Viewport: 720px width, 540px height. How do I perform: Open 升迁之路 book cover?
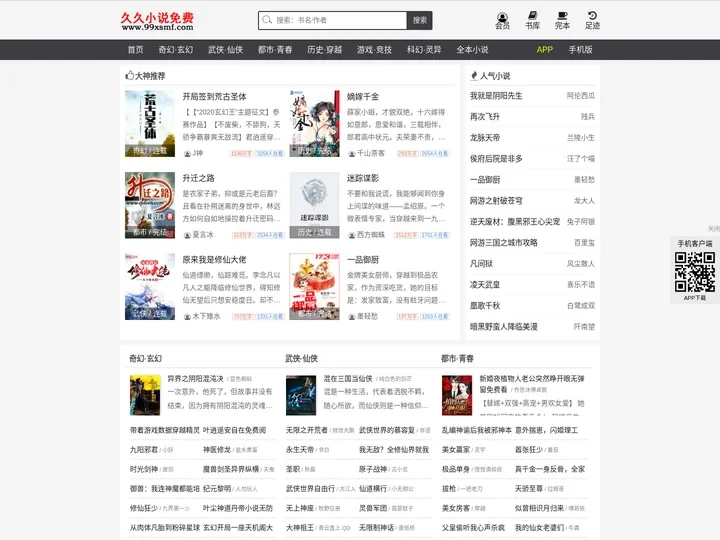150,205
